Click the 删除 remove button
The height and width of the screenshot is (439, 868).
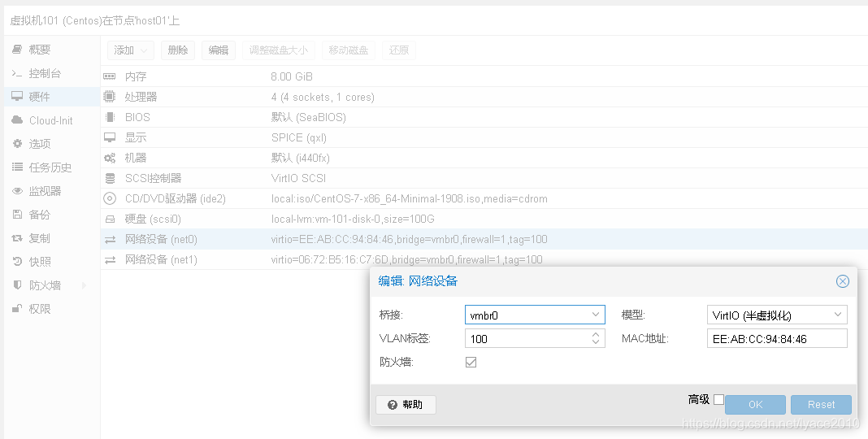point(178,50)
